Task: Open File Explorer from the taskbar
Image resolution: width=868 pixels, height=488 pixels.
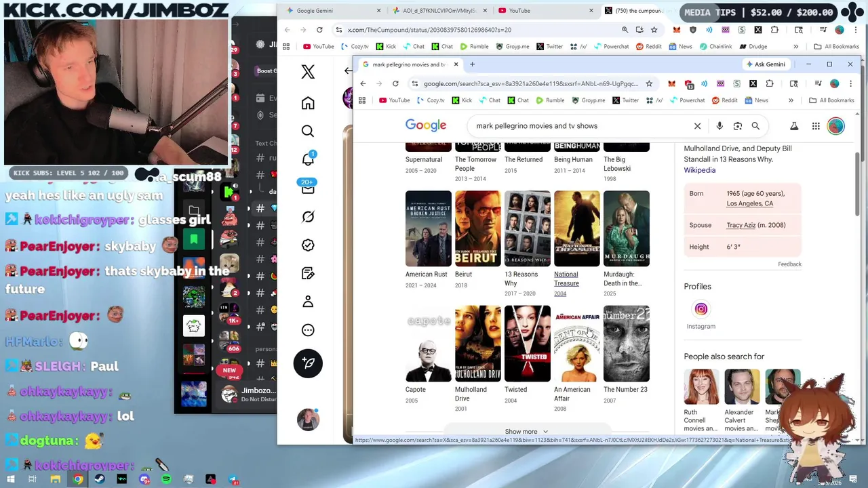Action: coord(56,479)
